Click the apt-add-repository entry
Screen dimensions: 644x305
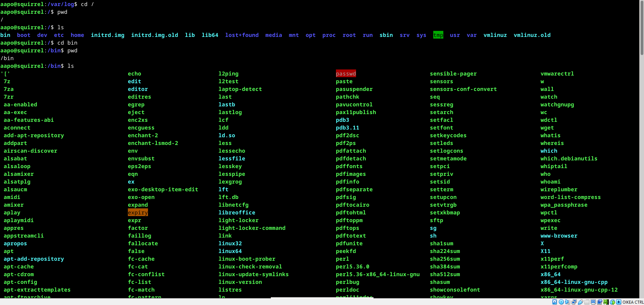click(34, 259)
